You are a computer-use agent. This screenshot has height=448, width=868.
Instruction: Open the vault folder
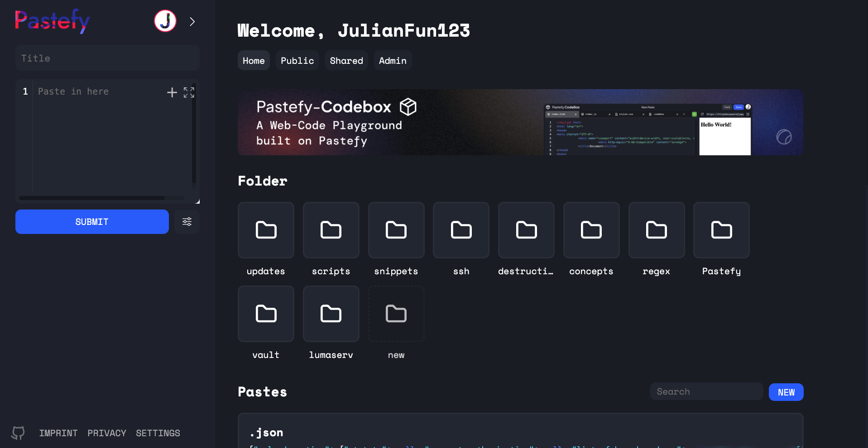tap(266, 314)
